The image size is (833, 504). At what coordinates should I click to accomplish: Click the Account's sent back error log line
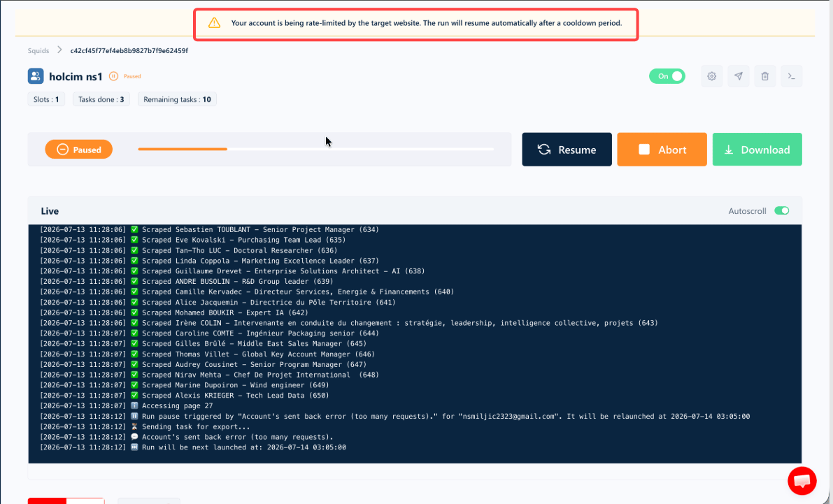tap(187, 437)
